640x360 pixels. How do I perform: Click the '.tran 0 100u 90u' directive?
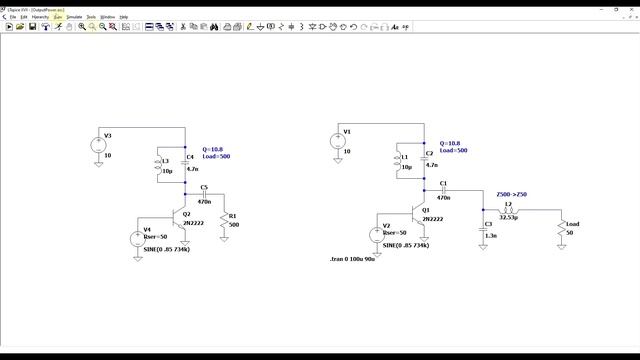coord(352,259)
